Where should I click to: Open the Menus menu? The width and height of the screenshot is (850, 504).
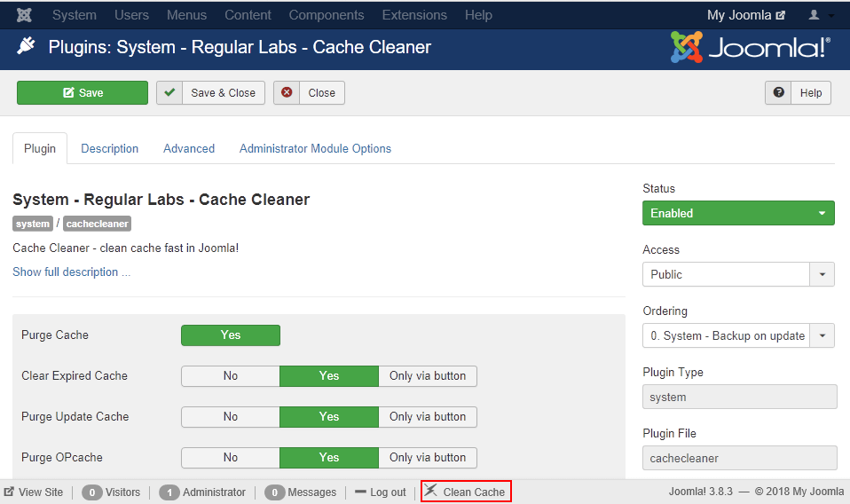[186, 15]
